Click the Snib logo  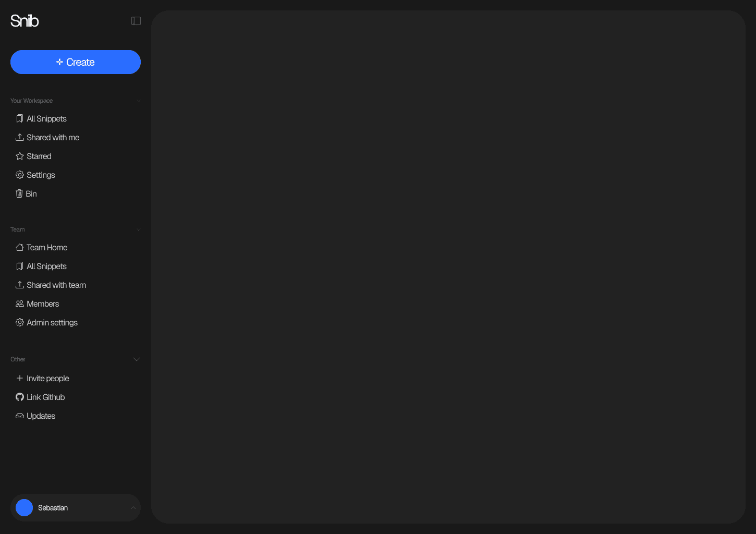25,21
